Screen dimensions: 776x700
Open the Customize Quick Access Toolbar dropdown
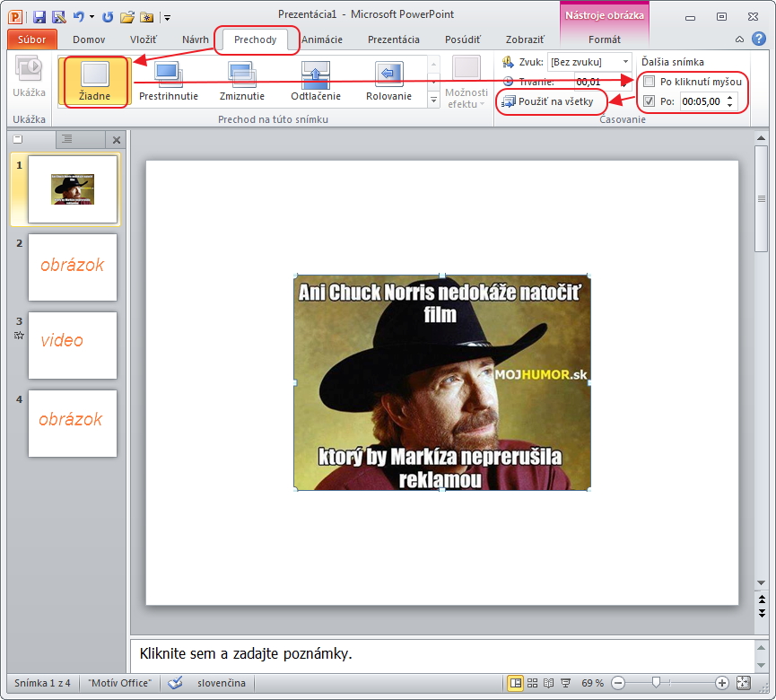point(167,17)
